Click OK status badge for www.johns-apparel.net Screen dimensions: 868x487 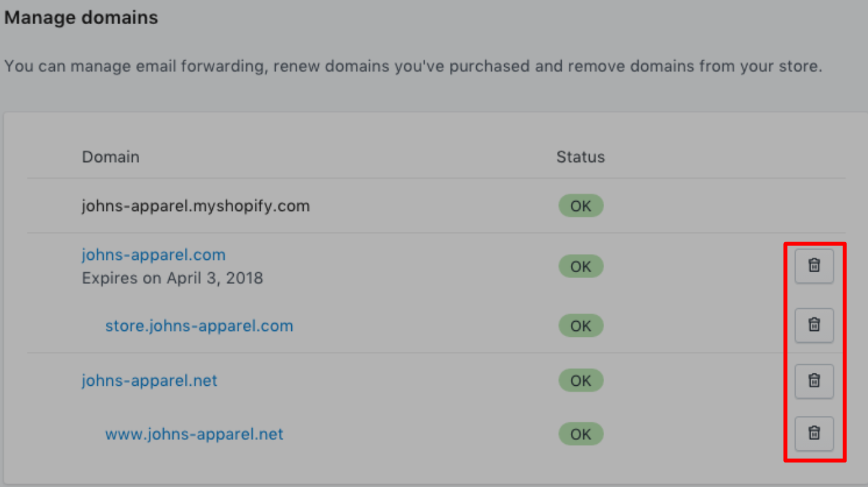coord(581,434)
